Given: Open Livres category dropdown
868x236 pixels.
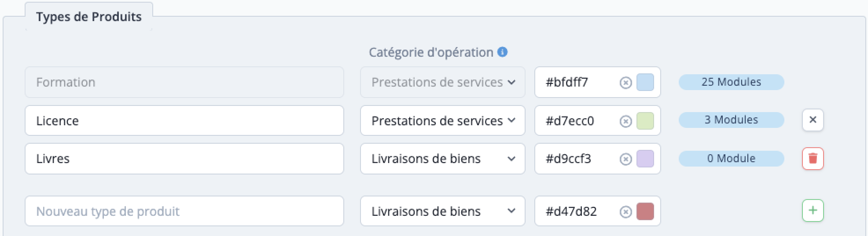Looking at the screenshot, I should pyautogui.click(x=442, y=159).
